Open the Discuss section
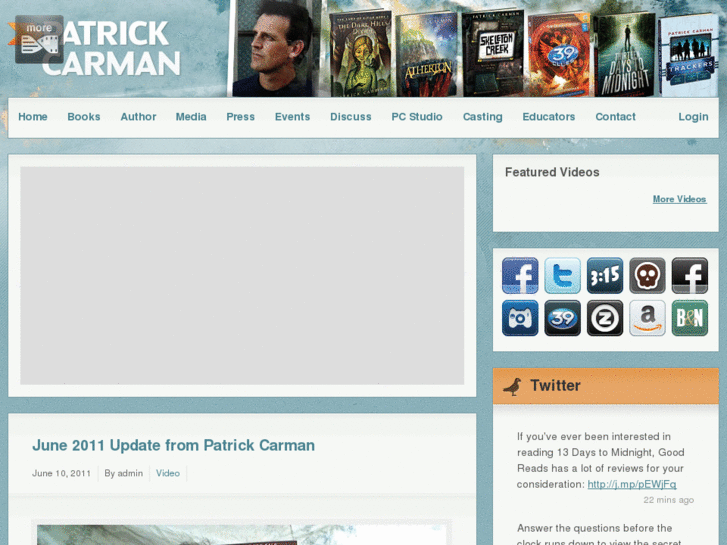Viewport: 727px width, 545px height. click(351, 117)
